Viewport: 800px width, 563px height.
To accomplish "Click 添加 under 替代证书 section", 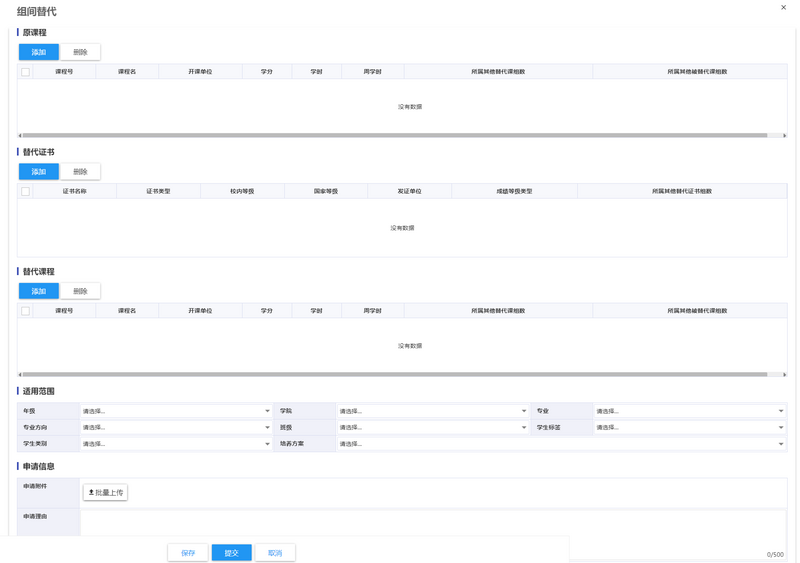I will coord(39,172).
